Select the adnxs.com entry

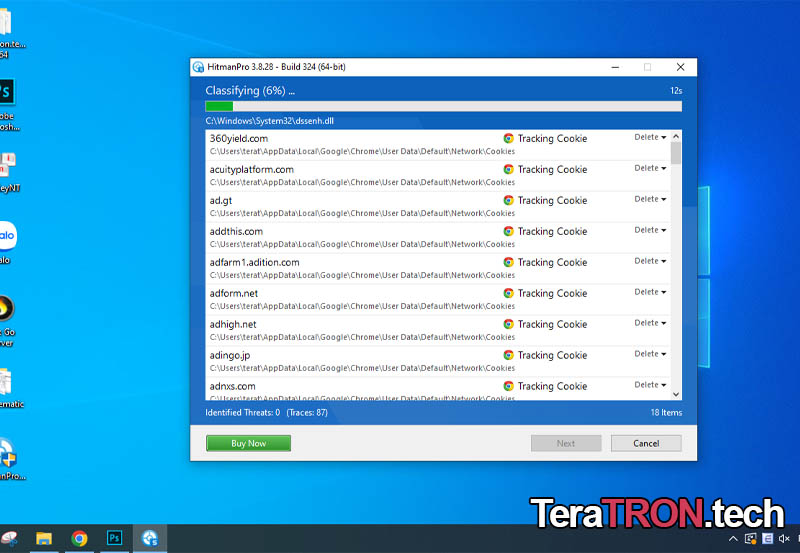point(438,389)
